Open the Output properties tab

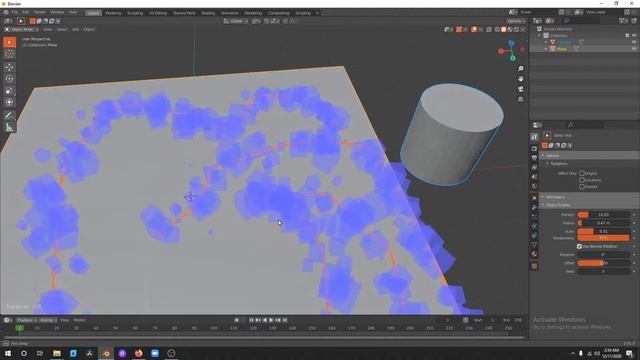[534, 158]
